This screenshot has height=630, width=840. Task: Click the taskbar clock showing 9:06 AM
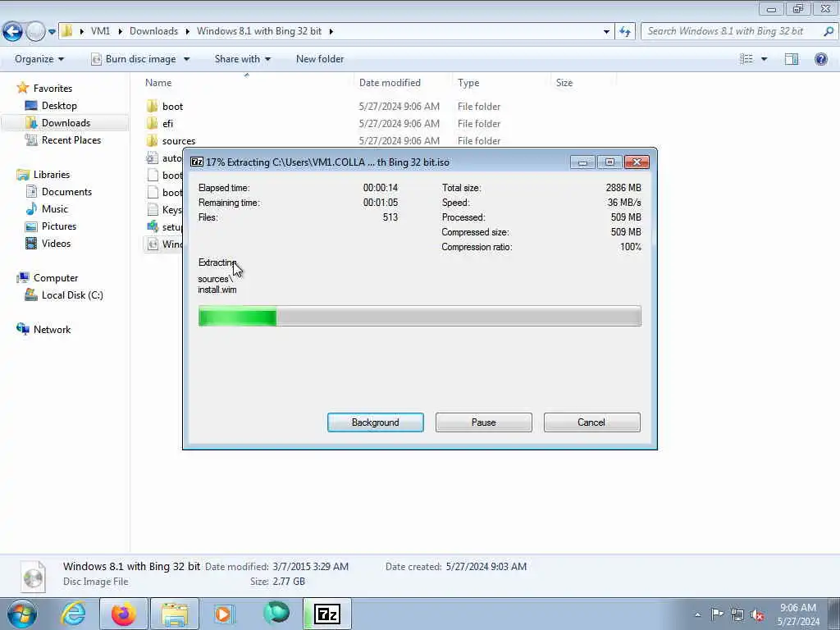[x=798, y=614]
